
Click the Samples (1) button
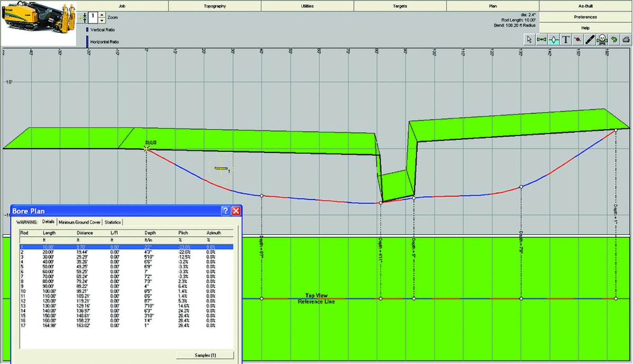tap(205, 355)
